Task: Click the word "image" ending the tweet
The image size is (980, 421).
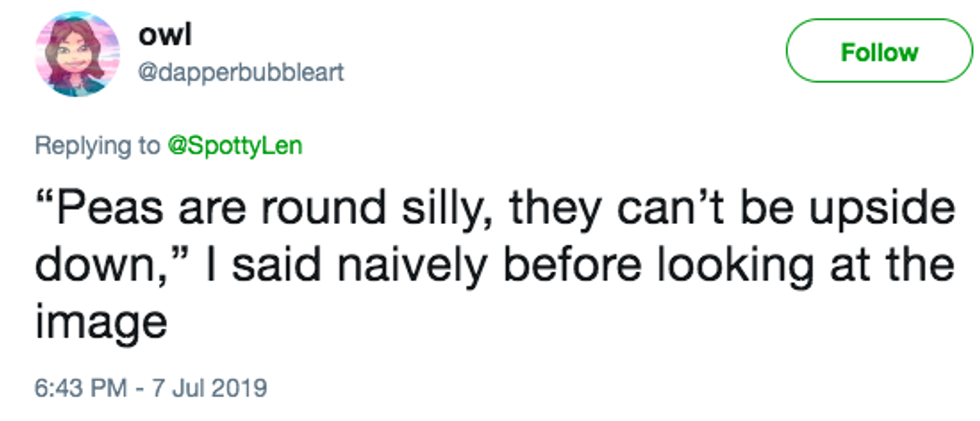Action: point(97,322)
